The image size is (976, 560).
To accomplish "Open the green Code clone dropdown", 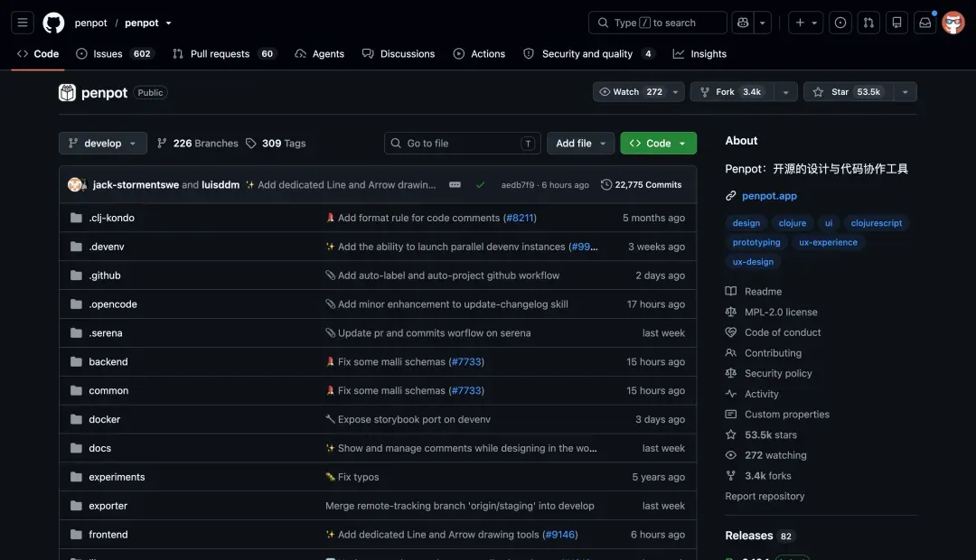I will (x=658, y=143).
